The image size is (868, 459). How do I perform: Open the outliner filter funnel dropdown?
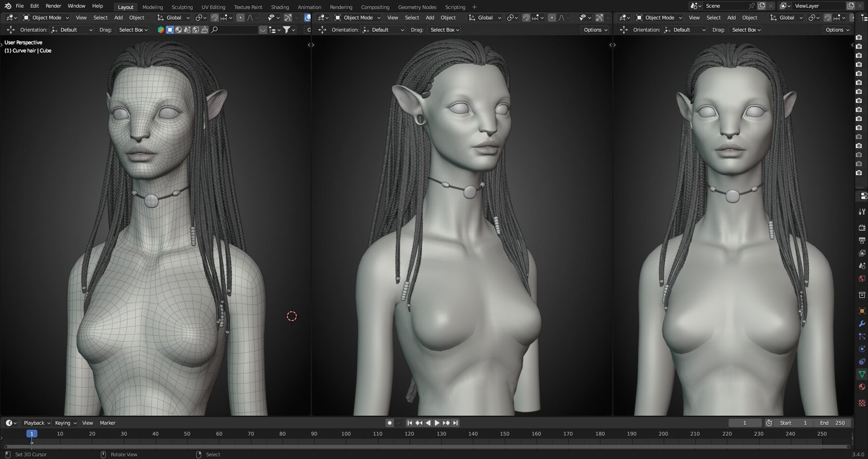pyautogui.click(x=289, y=29)
